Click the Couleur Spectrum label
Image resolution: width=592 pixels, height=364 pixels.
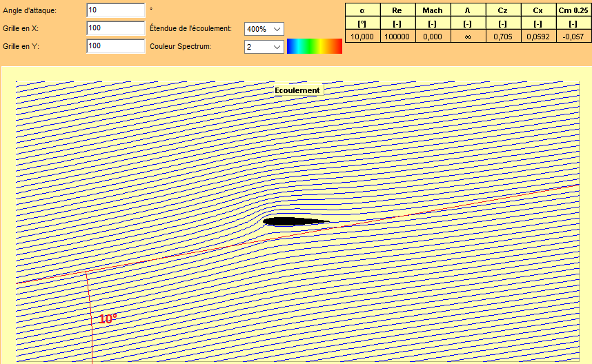tap(181, 46)
